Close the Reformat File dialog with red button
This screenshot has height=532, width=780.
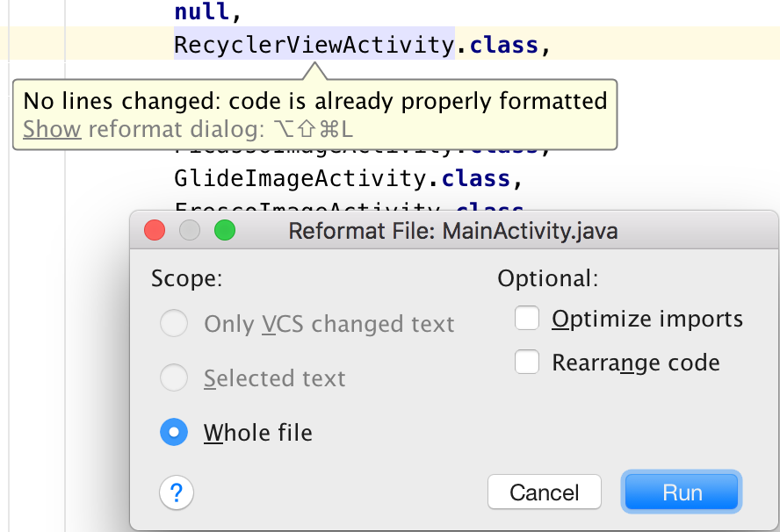tap(155, 231)
